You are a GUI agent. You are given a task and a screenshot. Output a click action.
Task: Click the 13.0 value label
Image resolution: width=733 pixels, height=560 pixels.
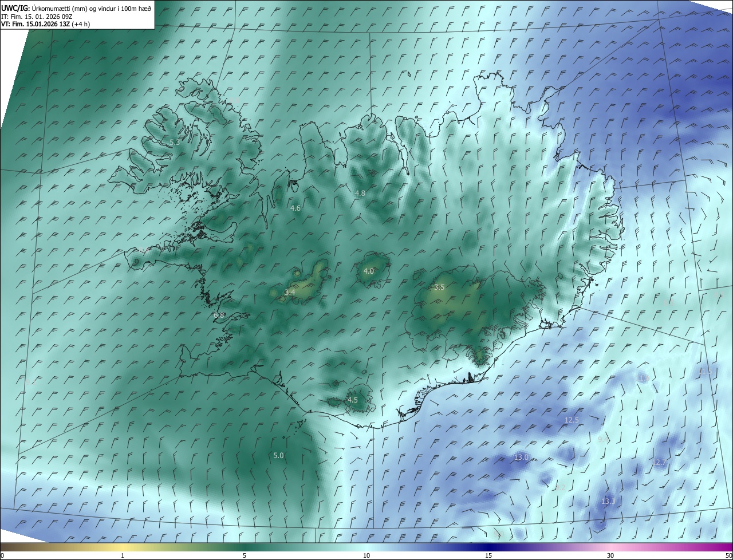521,458
